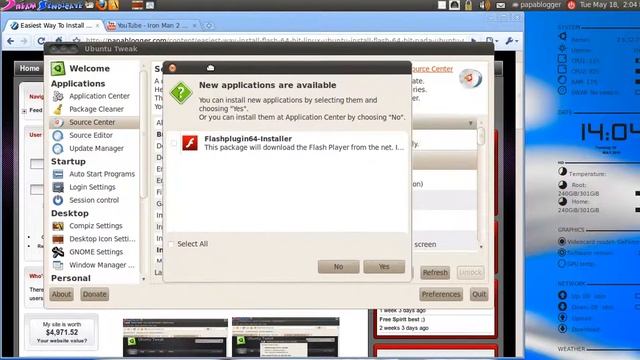Click the About button
The image size is (640, 360).
pyautogui.click(x=61, y=294)
